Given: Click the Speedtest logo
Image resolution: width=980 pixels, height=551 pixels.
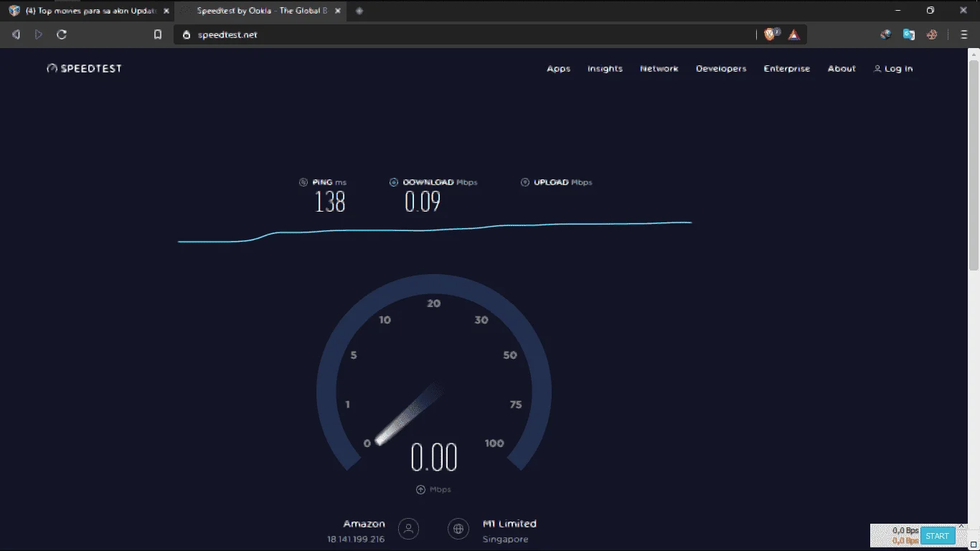Looking at the screenshot, I should 85,69.
